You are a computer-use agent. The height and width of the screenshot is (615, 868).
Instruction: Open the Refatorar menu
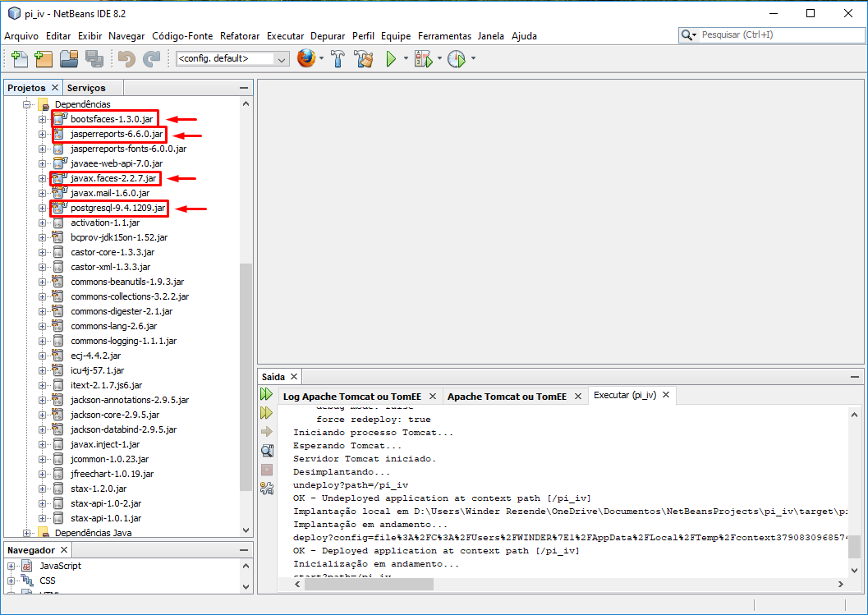[240, 36]
